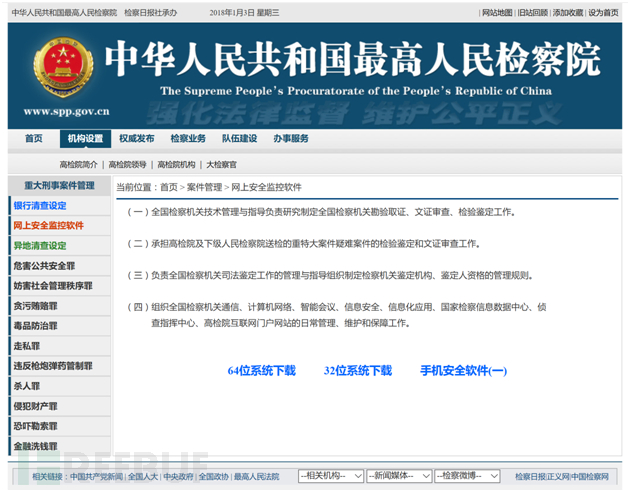
Task: Open the 高检院机构 submenu link
Action: [176, 165]
